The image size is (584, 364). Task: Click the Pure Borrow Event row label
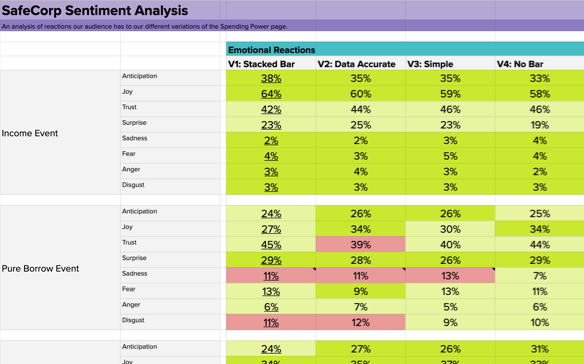click(40, 268)
